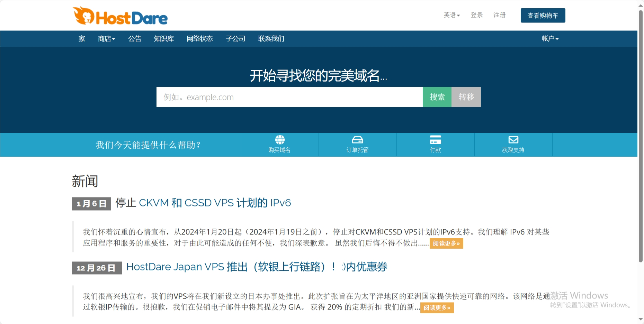
Task: Click the HostDare lion logo
Action: click(83, 16)
